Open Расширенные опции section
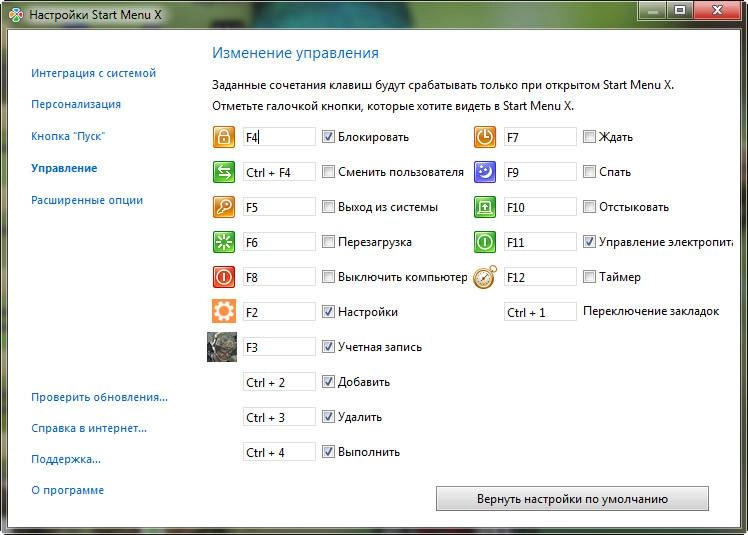The width and height of the screenshot is (748, 535). point(87,200)
